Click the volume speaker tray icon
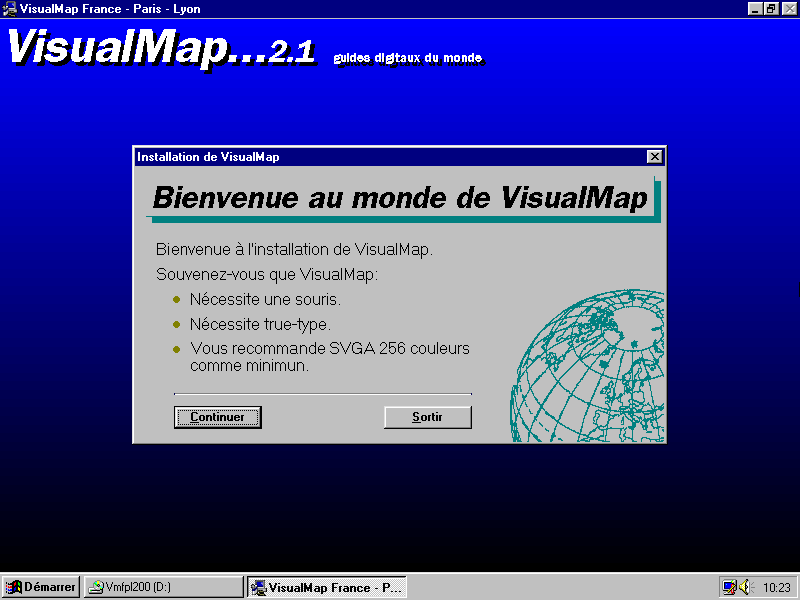The height and width of the screenshot is (600, 800). 745,587
